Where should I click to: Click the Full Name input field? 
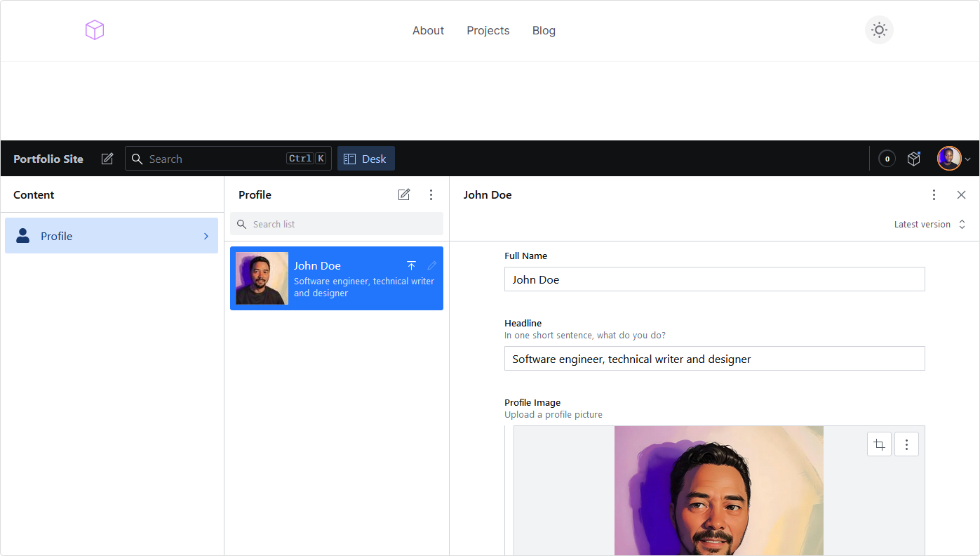714,279
